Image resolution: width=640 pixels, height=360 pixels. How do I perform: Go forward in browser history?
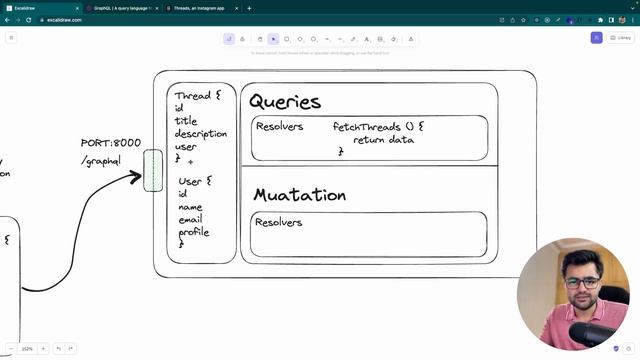pos(18,20)
